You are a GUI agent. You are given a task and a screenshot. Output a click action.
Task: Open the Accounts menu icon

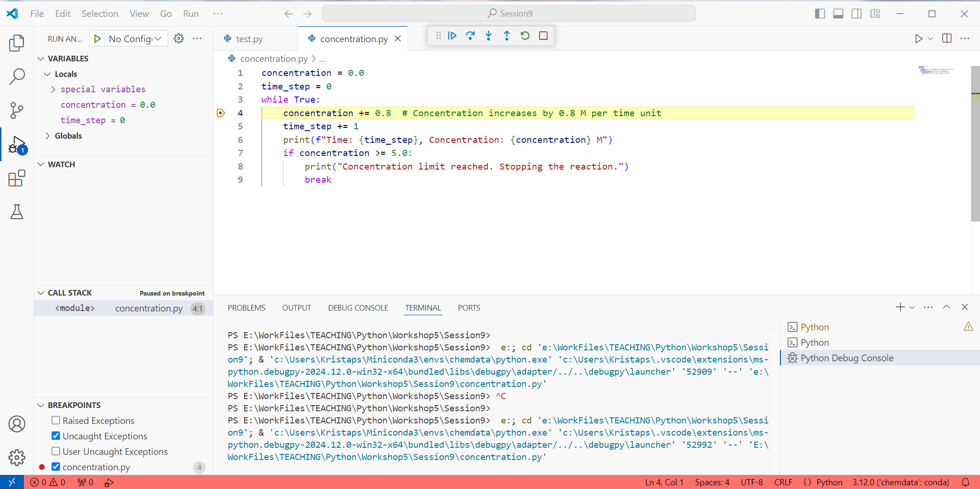click(x=17, y=424)
